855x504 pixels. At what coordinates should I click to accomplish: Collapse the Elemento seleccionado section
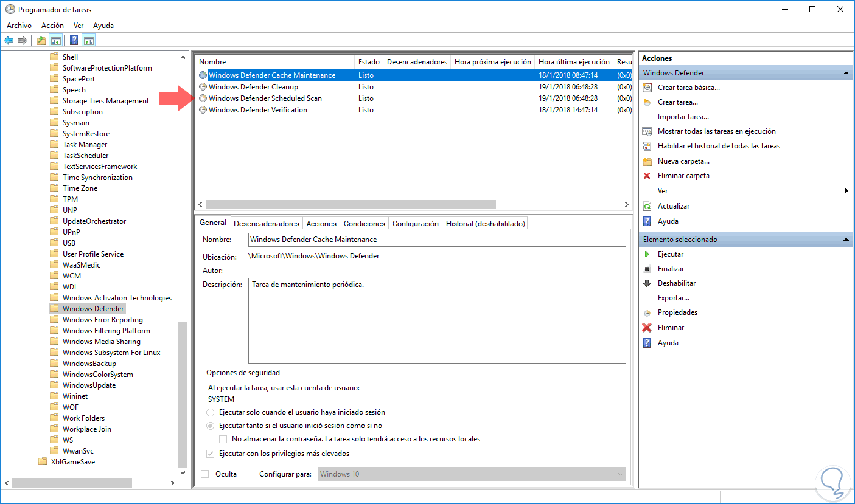tap(846, 240)
